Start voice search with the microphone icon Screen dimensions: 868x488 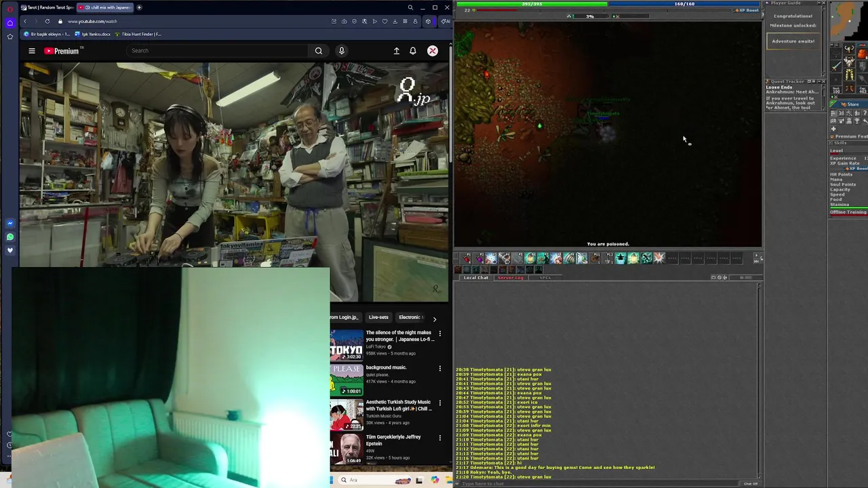click(x=342, y=51)
